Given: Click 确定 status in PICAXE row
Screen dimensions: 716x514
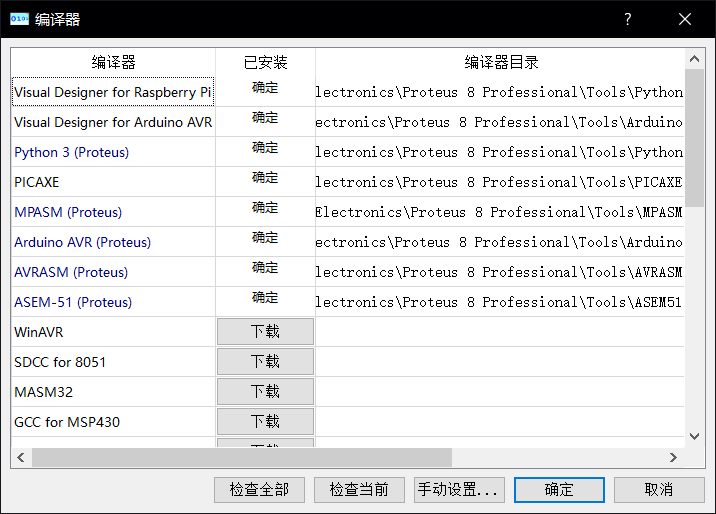Looking at the screenshot, I should tap(265, 177).
